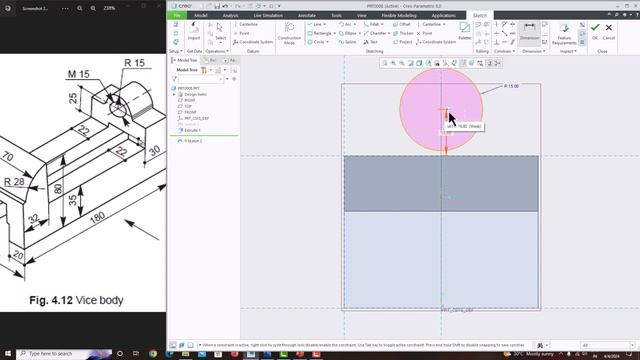640x360 pixels.
Task: Click the undo icon in quick access toolbar
Action: pyautogui.click(x=225, y=6)
